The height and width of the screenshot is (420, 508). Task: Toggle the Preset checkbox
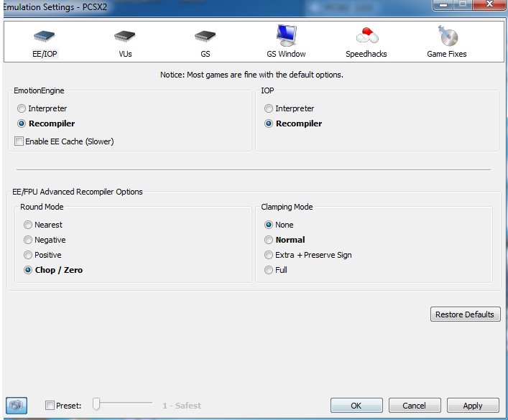coord(50,405)
